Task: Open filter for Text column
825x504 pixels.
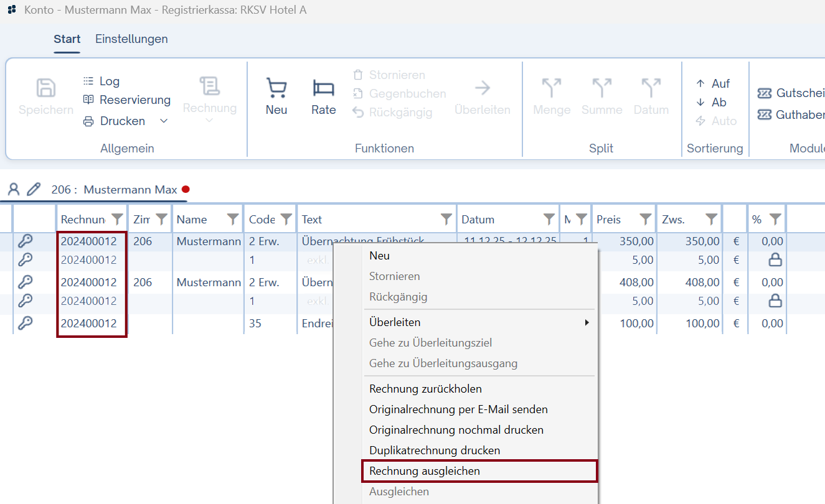Action: (446, 219)
